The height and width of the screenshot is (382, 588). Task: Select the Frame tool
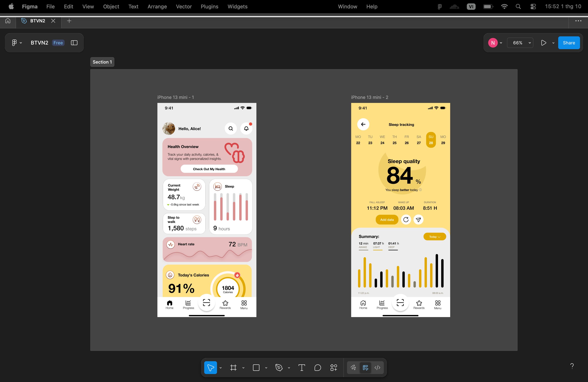pyautogui.click(x=233, y=367)
